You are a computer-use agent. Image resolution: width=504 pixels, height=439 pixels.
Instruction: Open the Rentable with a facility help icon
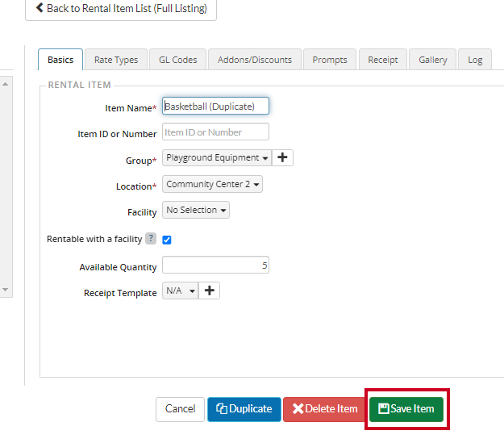pyautogui.click(x=151, y=239)
